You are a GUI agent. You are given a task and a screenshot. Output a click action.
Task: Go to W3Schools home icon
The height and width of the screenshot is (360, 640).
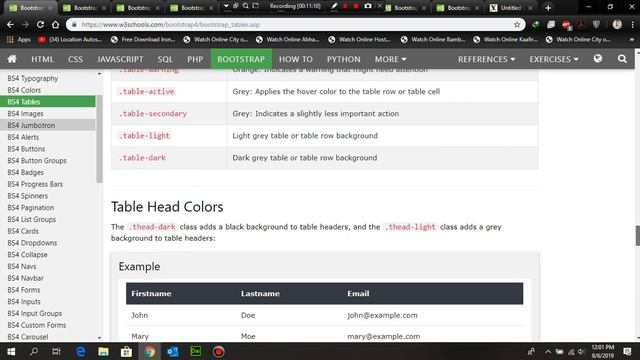click(x=12, y=59)
